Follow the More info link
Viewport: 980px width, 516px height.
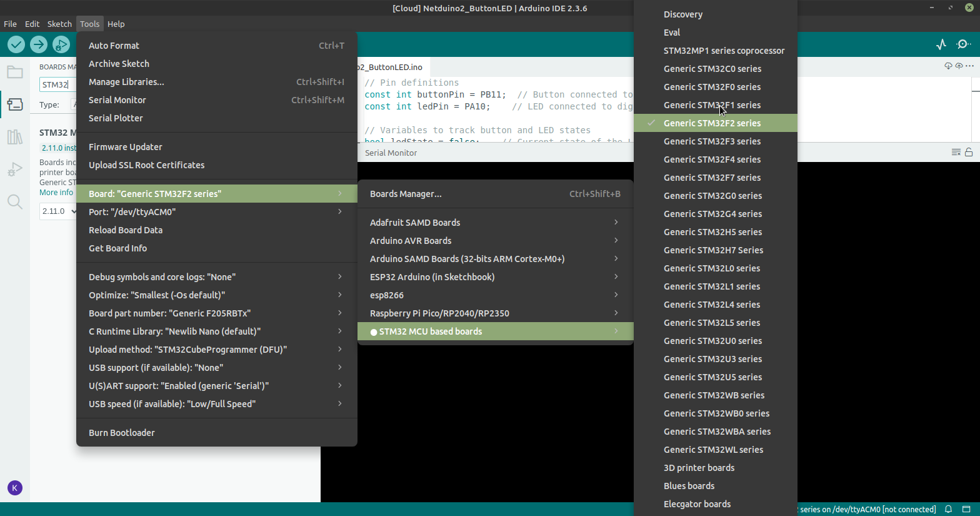tap(56, 193)
